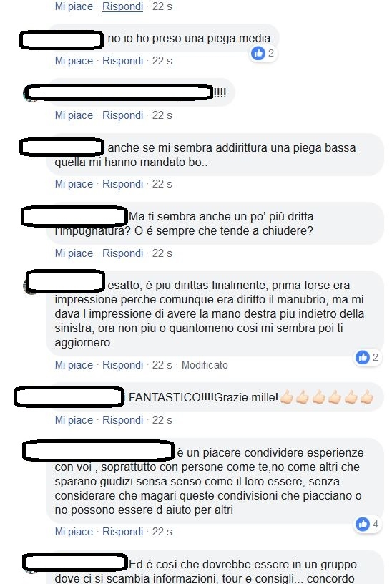Click like reaction icon with 4 likes
Viewport: 392px width, 584px height.
tap(362, 524)
